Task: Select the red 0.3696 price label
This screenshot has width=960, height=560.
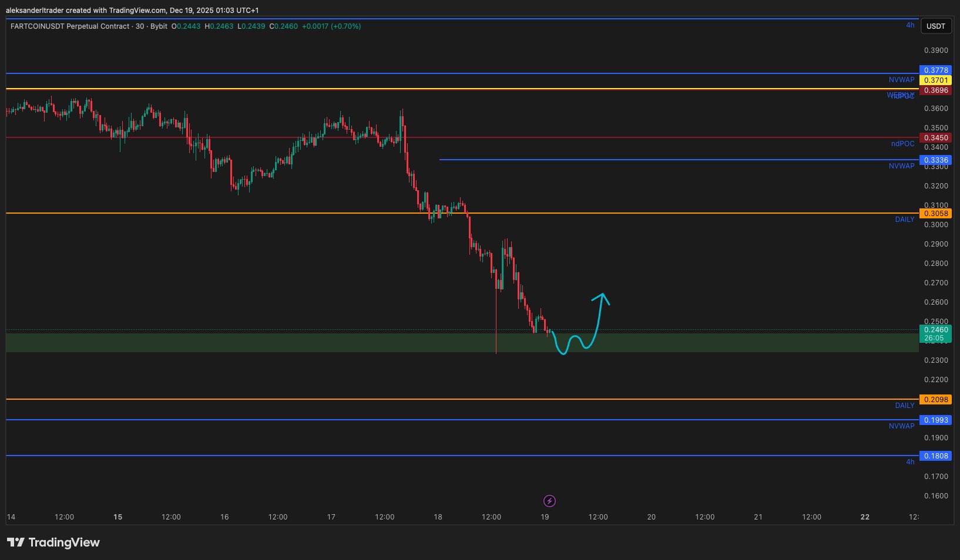Action: click(935, 90)
